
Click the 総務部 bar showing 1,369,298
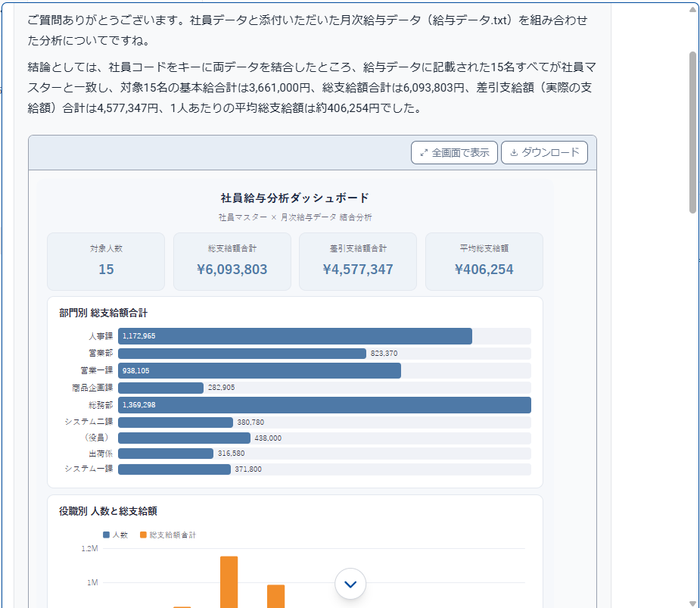tap(325, 405)
